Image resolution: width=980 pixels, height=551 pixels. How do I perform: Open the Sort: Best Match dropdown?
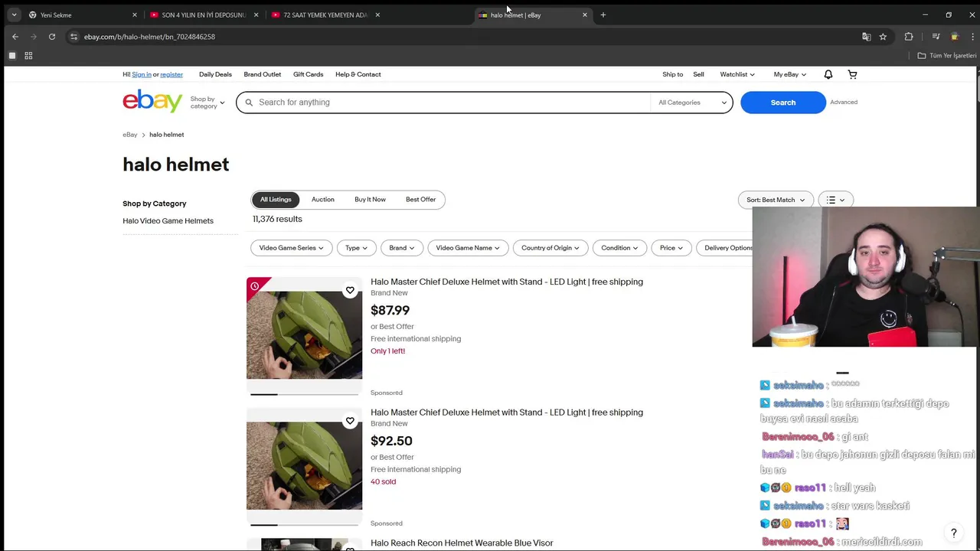point(776,200)
